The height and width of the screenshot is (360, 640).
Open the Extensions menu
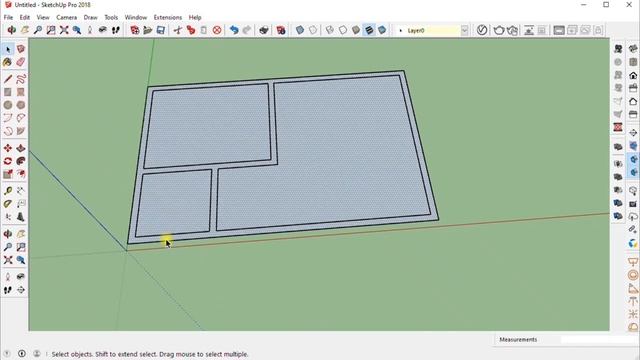(x=168, y=18)
